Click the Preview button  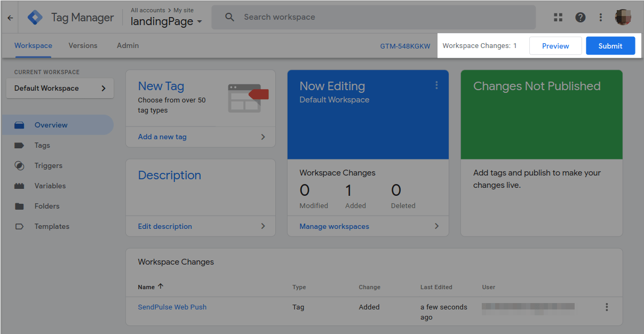pyautogui.click(x=555, y=46)
